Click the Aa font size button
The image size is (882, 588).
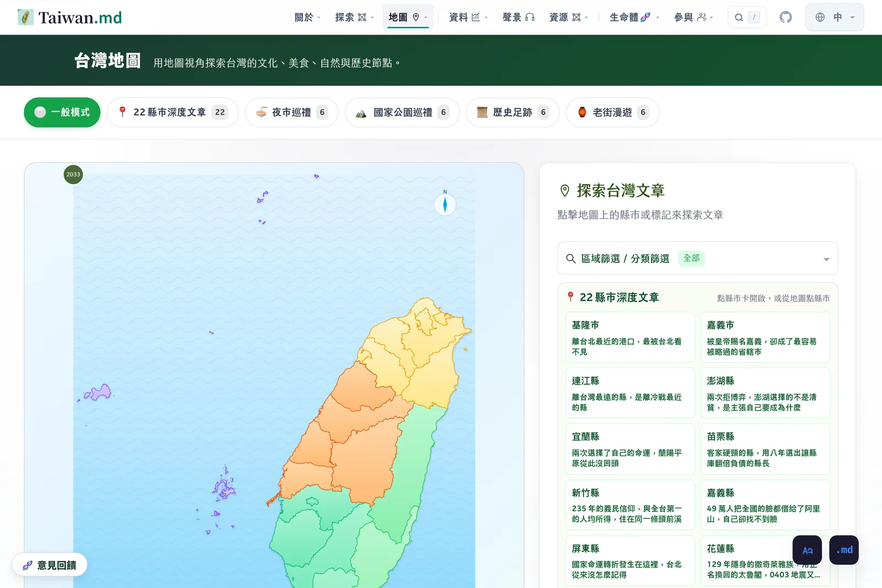click(807, 550)
